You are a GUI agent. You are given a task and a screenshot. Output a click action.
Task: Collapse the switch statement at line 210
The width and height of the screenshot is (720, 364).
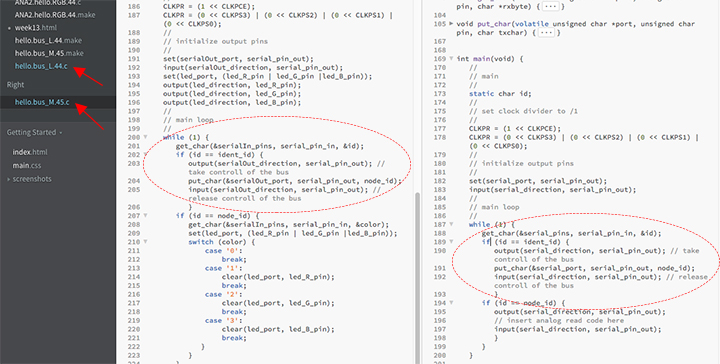(x=145, y=242)
